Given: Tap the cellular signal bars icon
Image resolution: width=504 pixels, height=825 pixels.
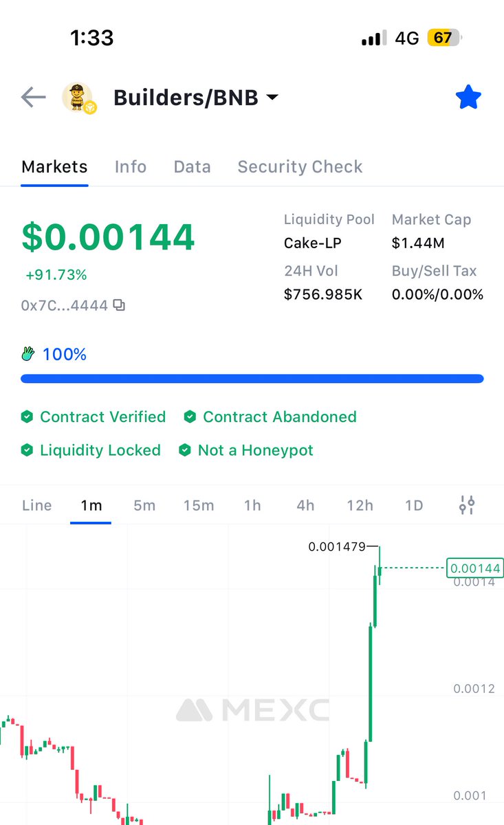Looking at the screenshot, I should pos(374,38).
